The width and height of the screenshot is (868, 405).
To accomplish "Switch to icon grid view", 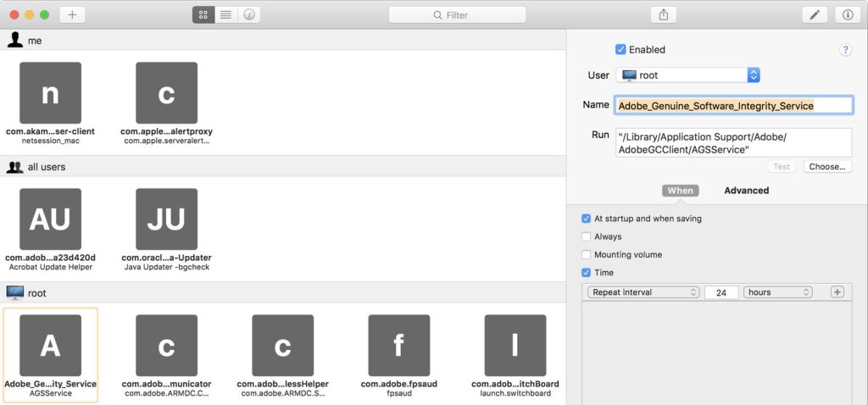I will pyautogui.click(x=203, y=15).
